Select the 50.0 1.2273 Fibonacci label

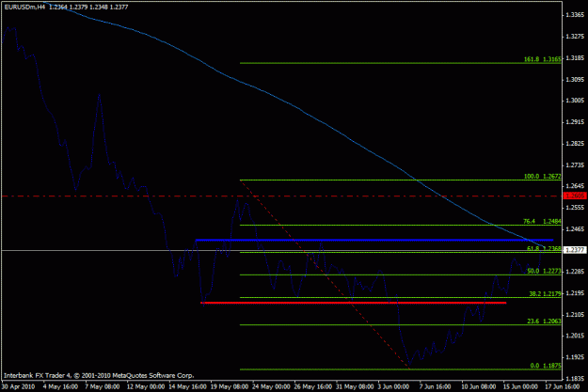(544, 271)
